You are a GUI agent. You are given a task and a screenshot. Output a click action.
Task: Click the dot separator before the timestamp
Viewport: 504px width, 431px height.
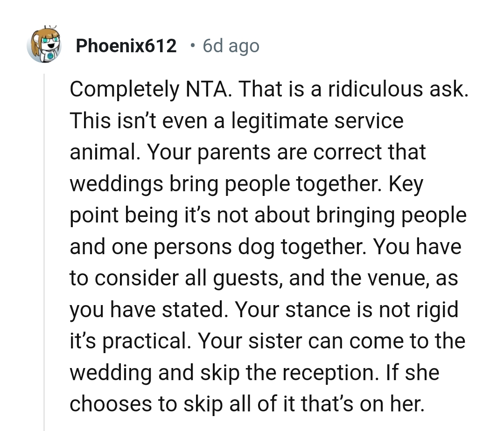[192, 45]
